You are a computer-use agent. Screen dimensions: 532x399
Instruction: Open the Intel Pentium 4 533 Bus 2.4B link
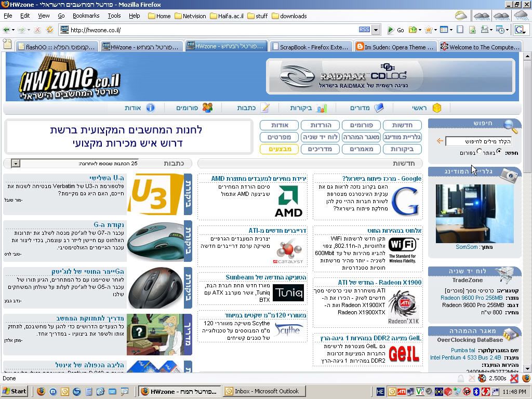(465, 357)
